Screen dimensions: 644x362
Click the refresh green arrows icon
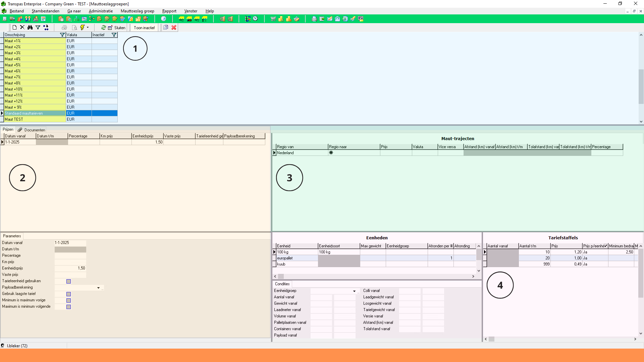point(104,27)
